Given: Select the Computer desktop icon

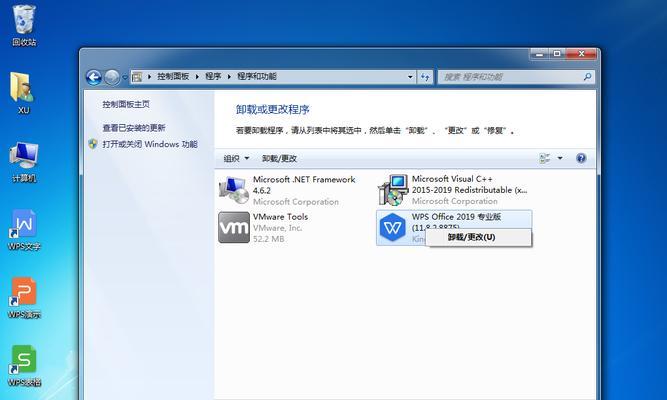Looking at the screenshot, I should tap(24, 162).
